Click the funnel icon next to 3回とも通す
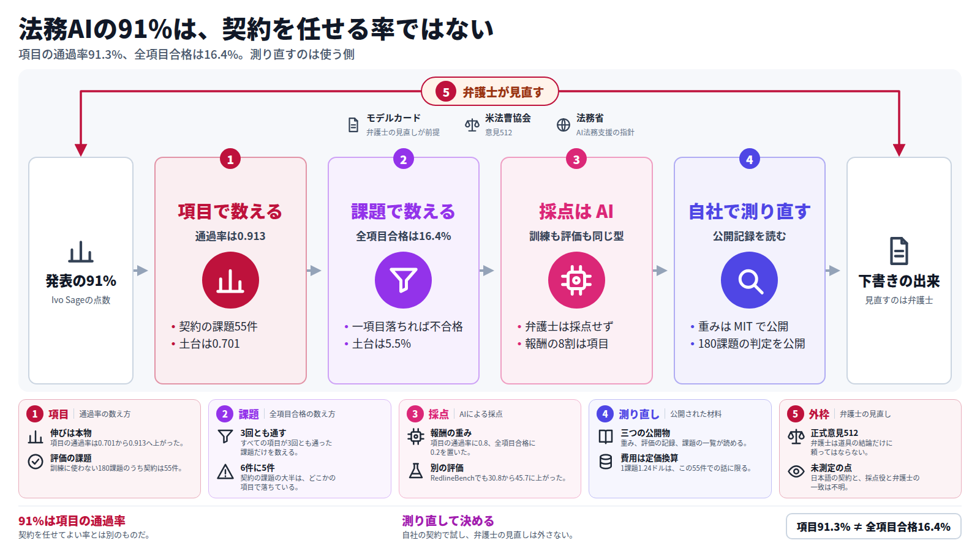 [225, 437]
